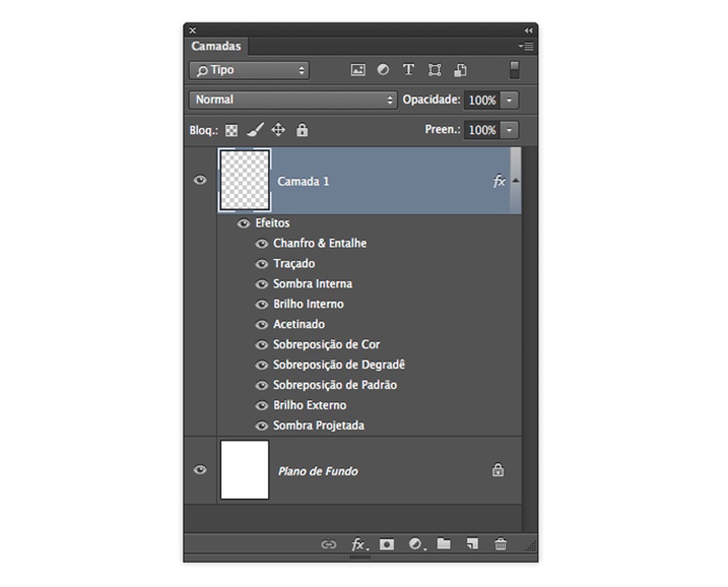This screenshot has height=587, width=728.
Task: Click the link layers chain icon
Action: [x=328, y=544]
